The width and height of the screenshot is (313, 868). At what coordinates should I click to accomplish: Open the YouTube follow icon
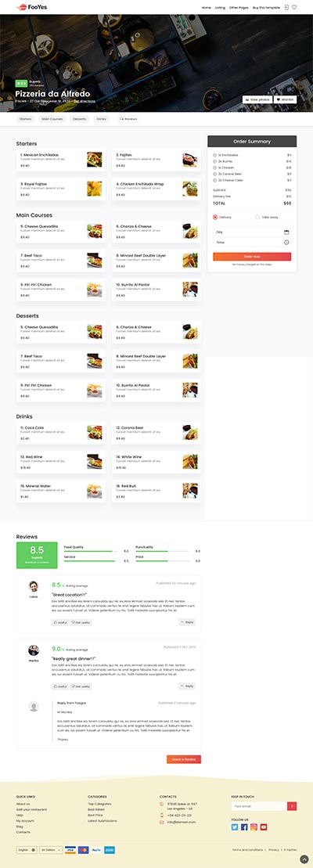point(263,827)
